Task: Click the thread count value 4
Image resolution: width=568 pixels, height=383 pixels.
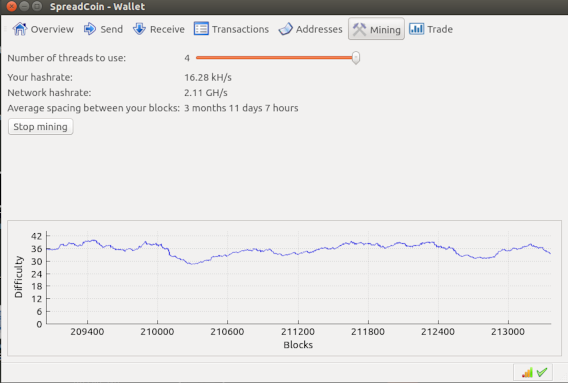Action: 187,58
